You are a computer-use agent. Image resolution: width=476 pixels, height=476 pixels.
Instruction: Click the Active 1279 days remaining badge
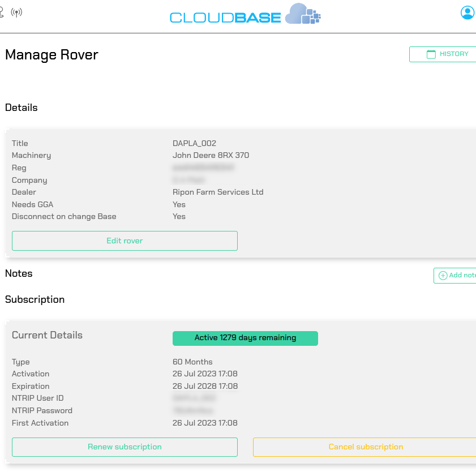point(245,338)
